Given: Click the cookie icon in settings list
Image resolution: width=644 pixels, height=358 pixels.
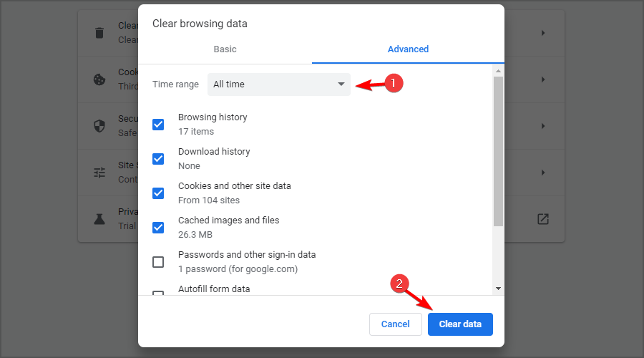Looking at the screenshot, I should pyautogui.click(x=99, y=79).
